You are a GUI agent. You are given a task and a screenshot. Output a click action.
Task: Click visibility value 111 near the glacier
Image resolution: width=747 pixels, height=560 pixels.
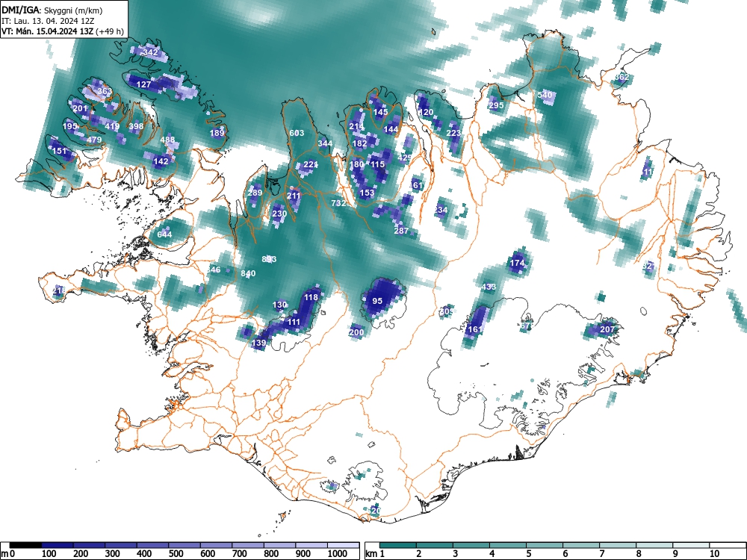tap(294, 323)
